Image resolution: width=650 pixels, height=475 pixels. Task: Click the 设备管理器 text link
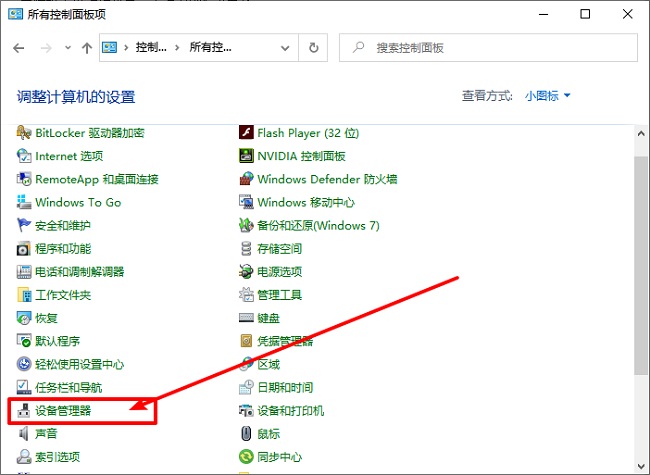(63, 411)
